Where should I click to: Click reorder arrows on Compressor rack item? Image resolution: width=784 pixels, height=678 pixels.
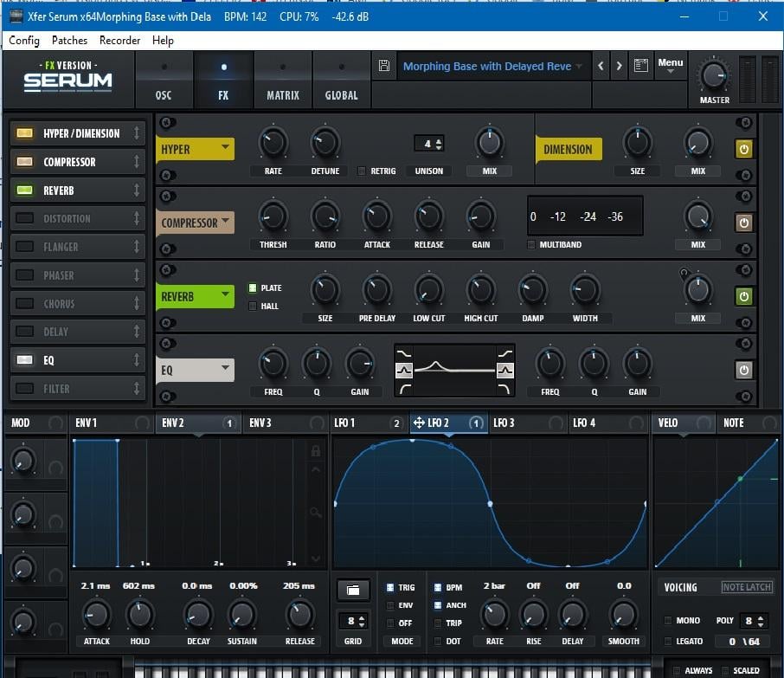(x=137, y=162)
